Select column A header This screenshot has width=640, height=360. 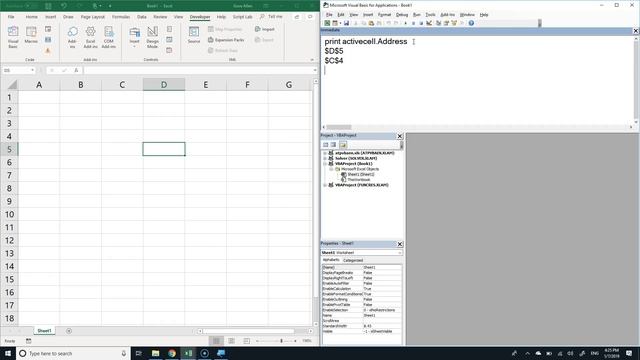coord(39,84)
